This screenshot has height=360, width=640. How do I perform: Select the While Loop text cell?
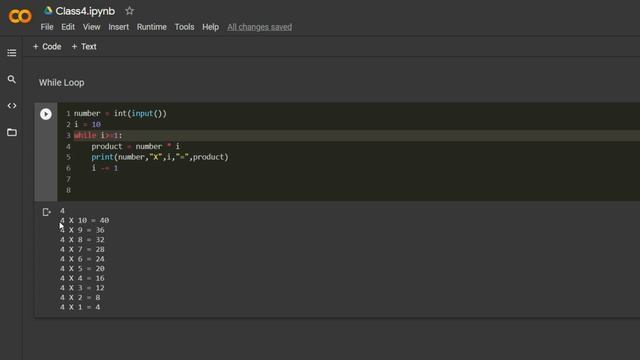tap(62, 82)
